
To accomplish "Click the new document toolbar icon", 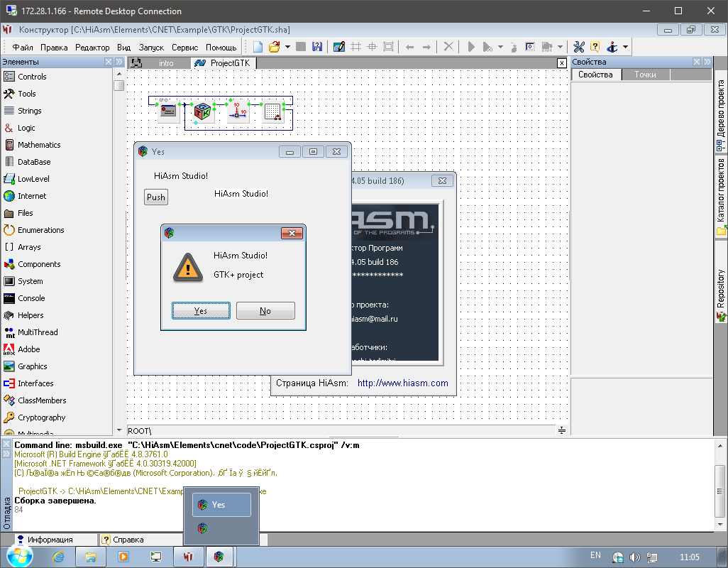I will tap(258, 47).
